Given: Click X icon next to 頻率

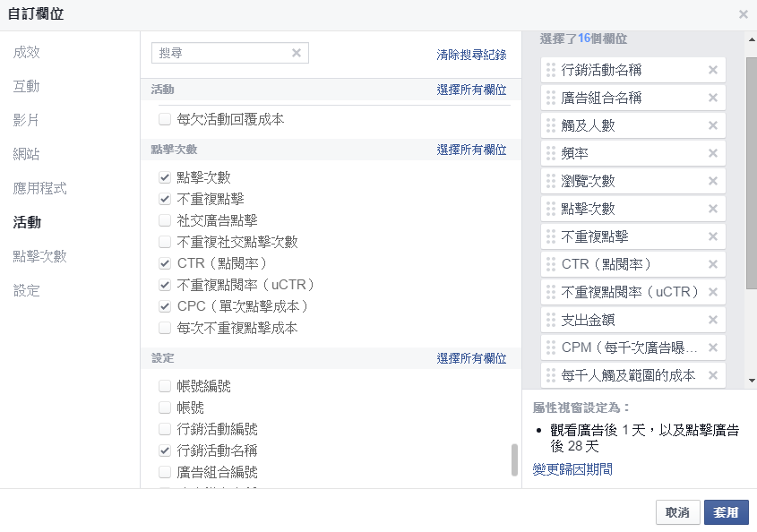Looking at the screenshot, I should point(713,153).
